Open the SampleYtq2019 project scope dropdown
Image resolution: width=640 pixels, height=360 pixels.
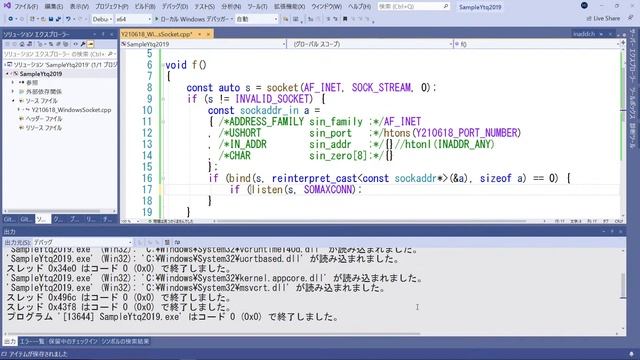click(204, 44)
